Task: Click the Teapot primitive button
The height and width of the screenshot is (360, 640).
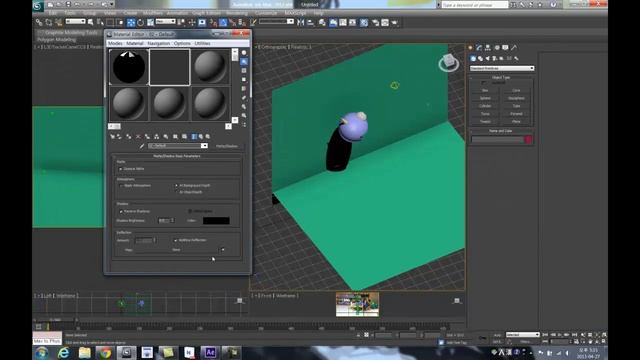Action: coord(485,122)
